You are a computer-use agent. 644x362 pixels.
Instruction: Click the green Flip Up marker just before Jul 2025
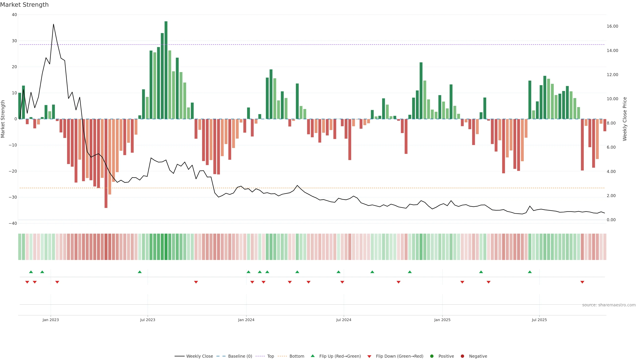pyautogui.click(x=530, y=272)
